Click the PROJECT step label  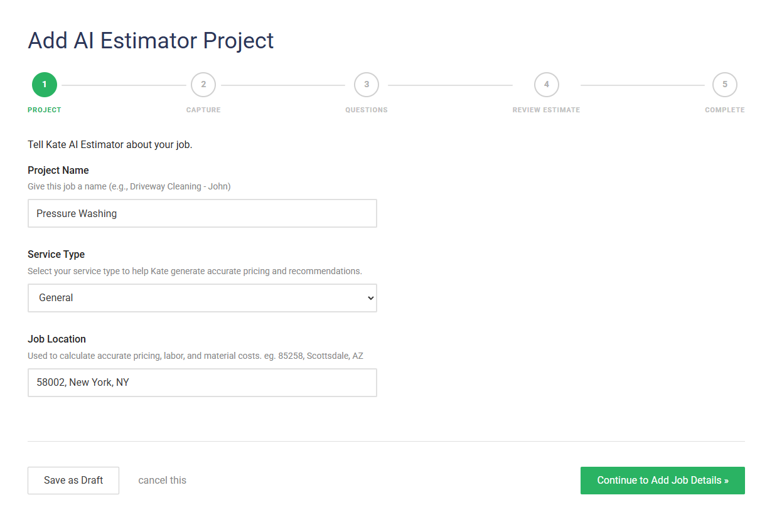pos(44,110)
